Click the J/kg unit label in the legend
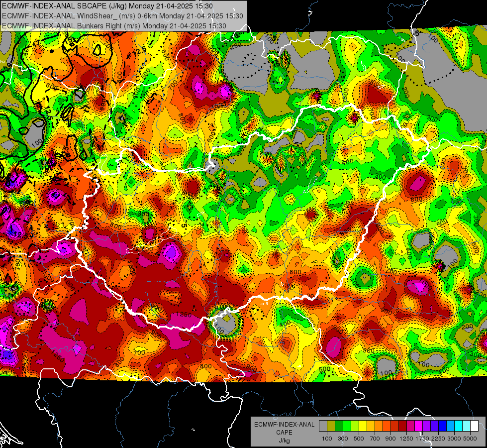Screen dimensions: 487x448 284,441
